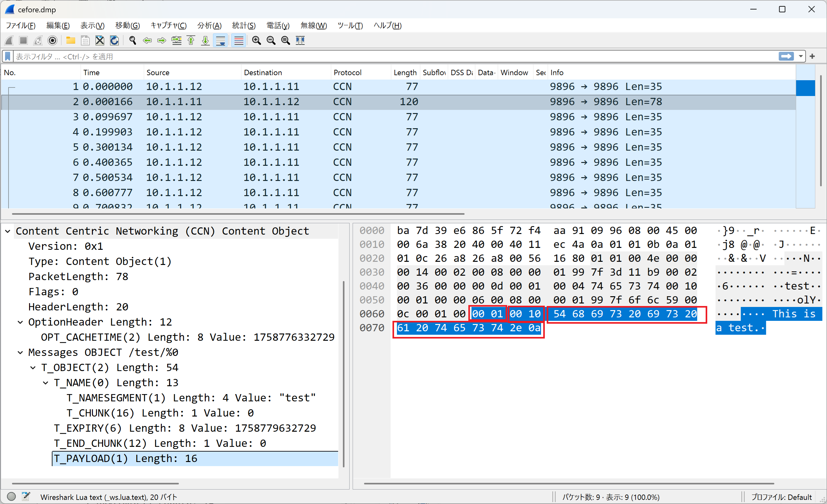
Task: Click the find packet magnifier icon
Action: coord(133,40)
